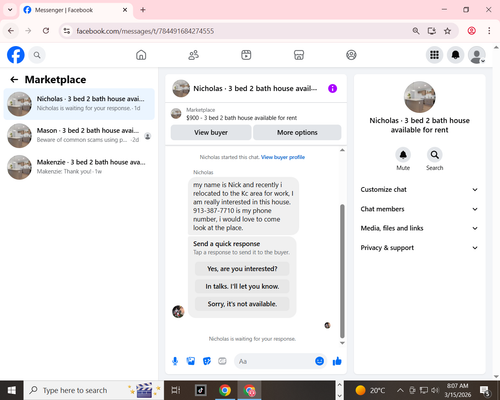Go back with the browser back arrow
500x400 pixels.
[x=11, y=31]
